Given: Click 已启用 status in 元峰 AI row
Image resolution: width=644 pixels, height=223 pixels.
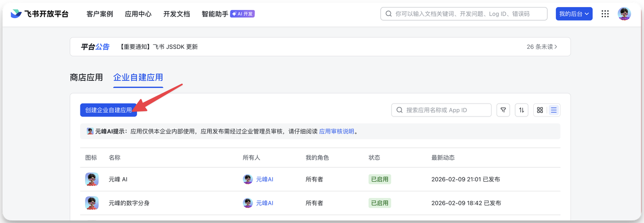Looking at the screenshot, I should (379, 179).
